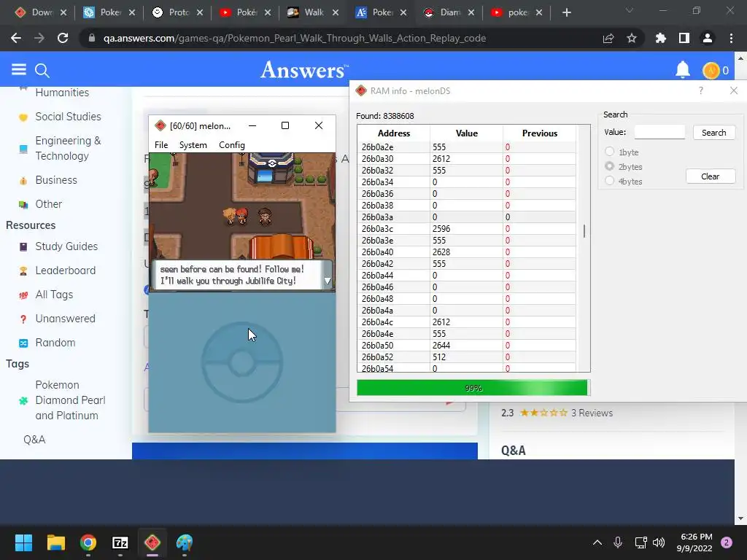Switch to the Walk browser tab
The width and height of the screenshot is (747, 560).
(x=312, y=12)
